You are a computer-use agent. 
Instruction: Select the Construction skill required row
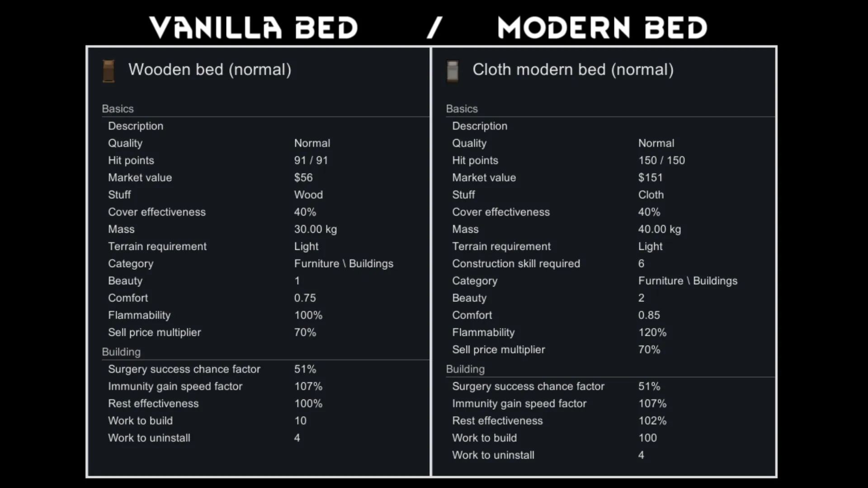coord(516,263)
